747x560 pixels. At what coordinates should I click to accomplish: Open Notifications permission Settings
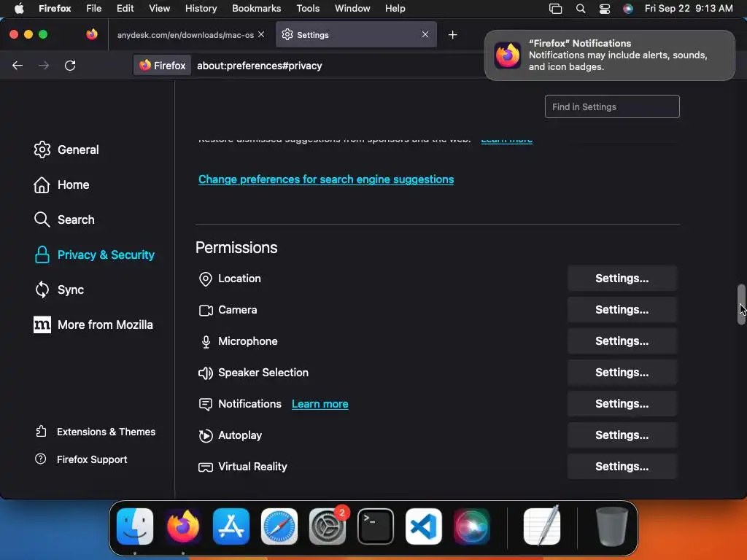622,404
